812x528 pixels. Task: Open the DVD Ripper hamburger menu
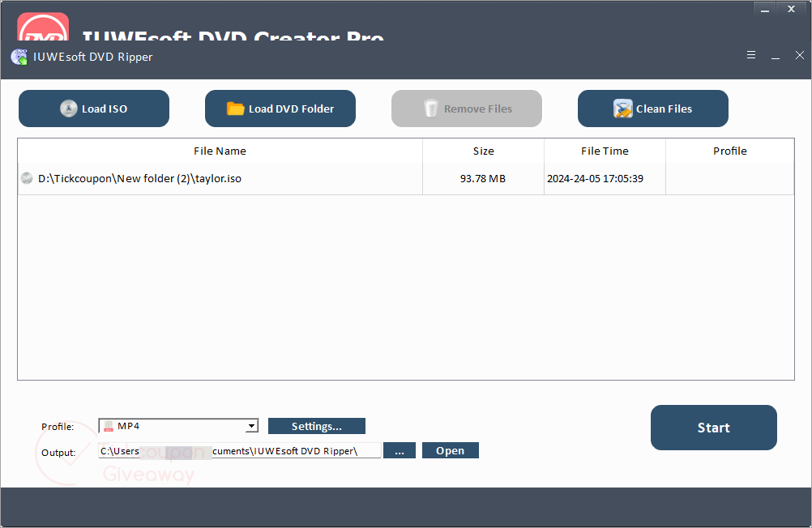(751, 55)
